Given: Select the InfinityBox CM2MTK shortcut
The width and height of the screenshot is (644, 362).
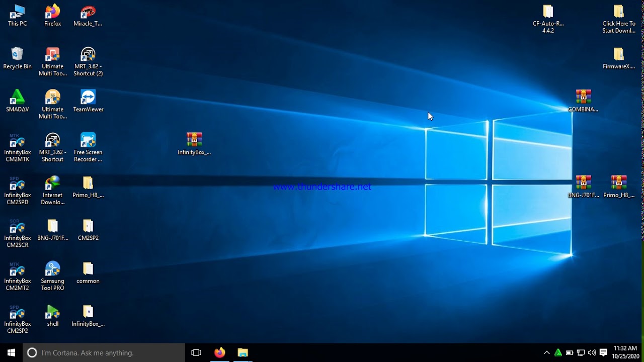Looking at the screenshot, I should point(17,148).
